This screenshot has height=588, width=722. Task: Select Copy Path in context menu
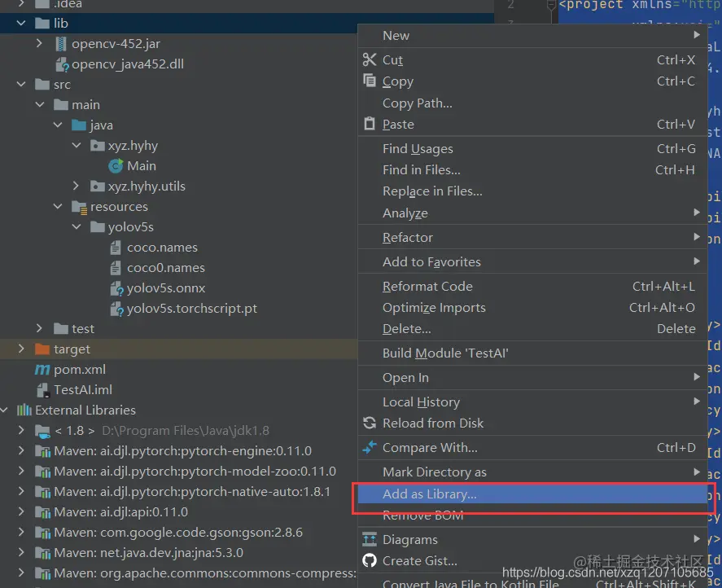(x=532, y=103)
